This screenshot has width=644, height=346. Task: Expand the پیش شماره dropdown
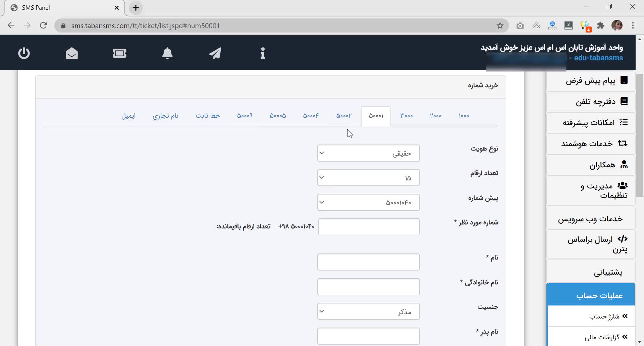(368, 203)
